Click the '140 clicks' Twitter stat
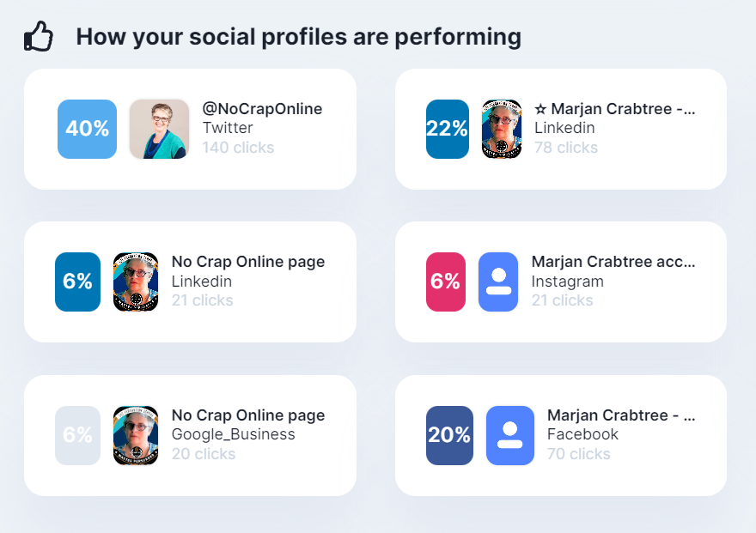Image resolution: width=756 pixels, height=533 pixels. click(x=238, y=148)
